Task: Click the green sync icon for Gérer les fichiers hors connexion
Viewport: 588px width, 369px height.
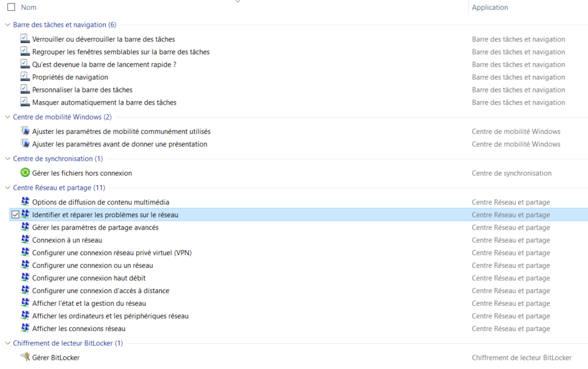Action: (25, 173)
